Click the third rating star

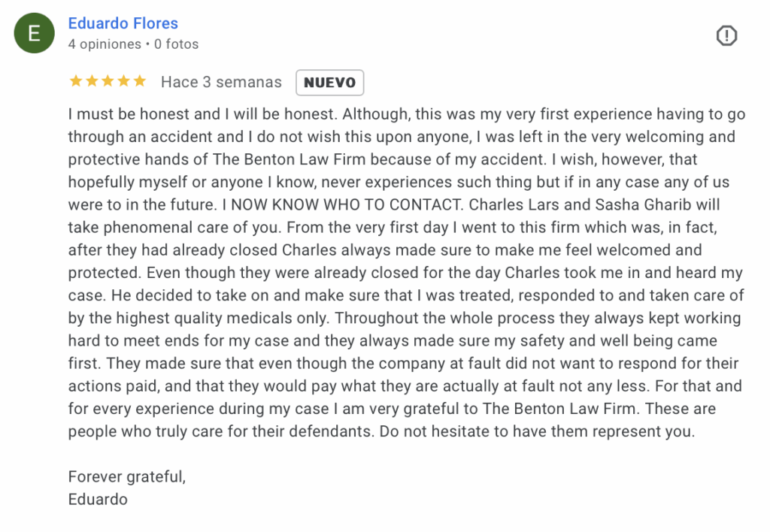[x=108, y=81]
